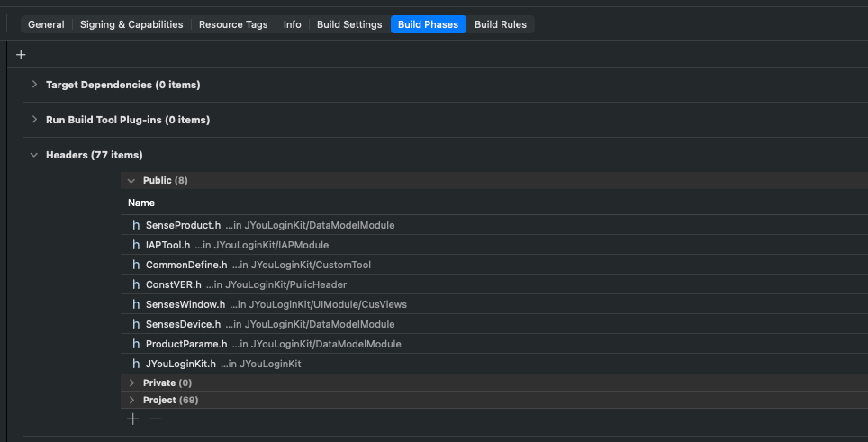Image resolution: width=868 pixels, height=442 pixels.
Task: Select the SensesWindow.h file name
Action: click(x=185, y=304)
